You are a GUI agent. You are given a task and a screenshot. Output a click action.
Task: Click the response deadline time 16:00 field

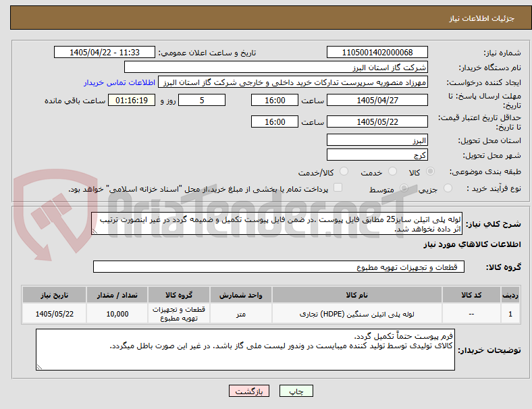point(275,100)
